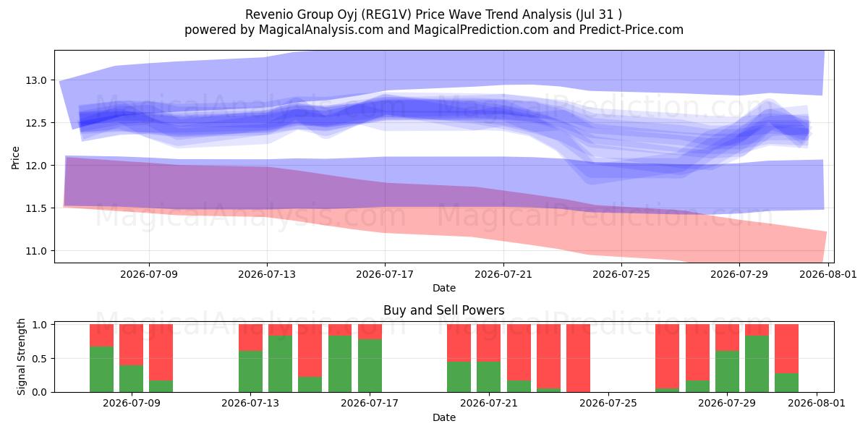The width and height of the screenshot is (868, 434).
Task: Click the last bar's red section near 2026-07-31
Action: tap(786, 349)
